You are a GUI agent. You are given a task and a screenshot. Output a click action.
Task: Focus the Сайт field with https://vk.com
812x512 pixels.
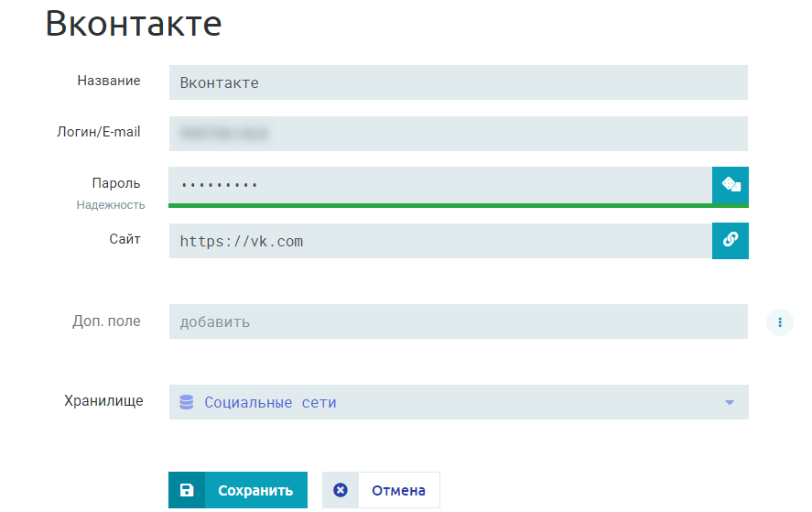pos(440,241)
